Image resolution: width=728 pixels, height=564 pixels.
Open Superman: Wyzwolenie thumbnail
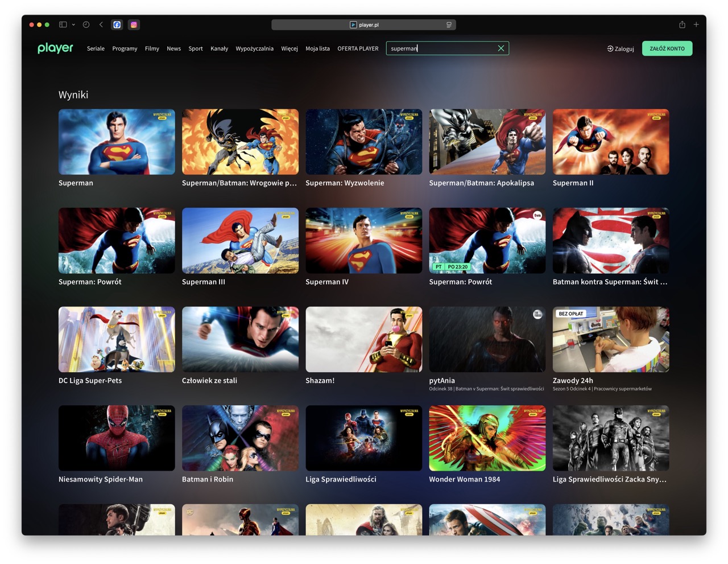coord(364,142)
